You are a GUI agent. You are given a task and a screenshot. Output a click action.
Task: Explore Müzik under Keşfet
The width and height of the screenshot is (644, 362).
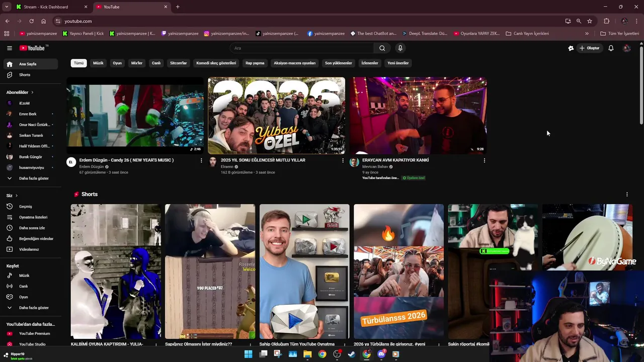(30, 276)
